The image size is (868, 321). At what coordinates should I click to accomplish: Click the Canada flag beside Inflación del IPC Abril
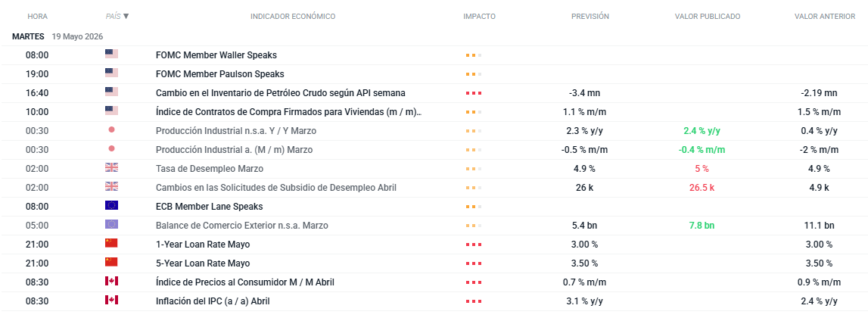(111, 300)
